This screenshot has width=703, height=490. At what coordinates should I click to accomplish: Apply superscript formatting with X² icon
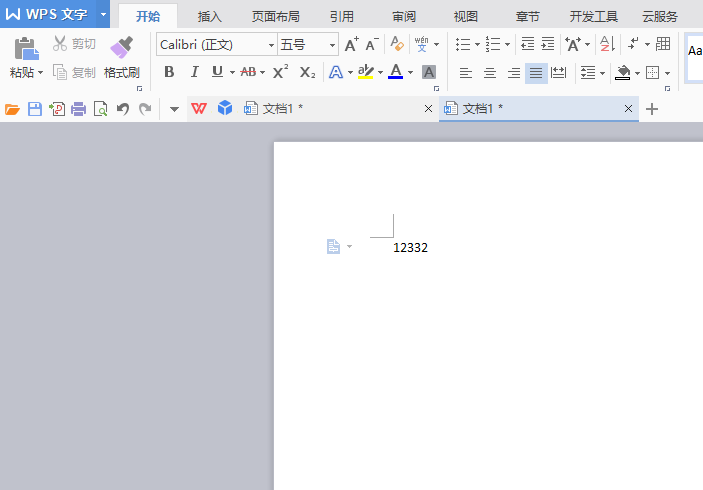point(281,72)
